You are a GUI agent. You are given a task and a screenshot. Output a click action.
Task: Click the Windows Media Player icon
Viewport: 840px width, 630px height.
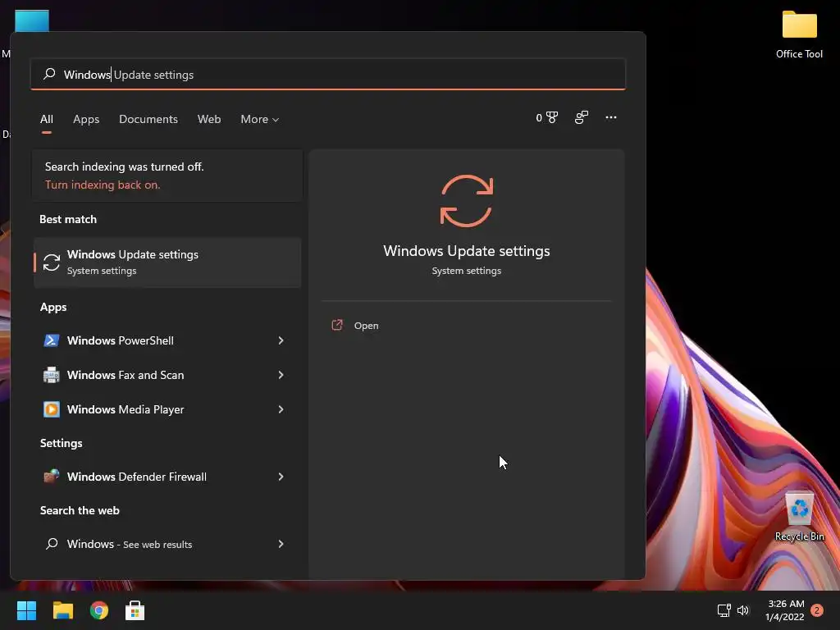point(52,409)
